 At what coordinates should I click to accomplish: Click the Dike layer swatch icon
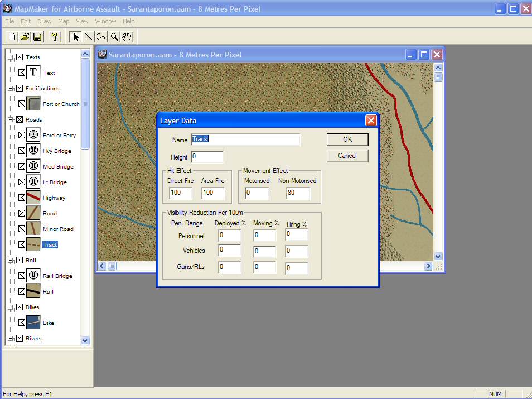[x=33, y=322]
